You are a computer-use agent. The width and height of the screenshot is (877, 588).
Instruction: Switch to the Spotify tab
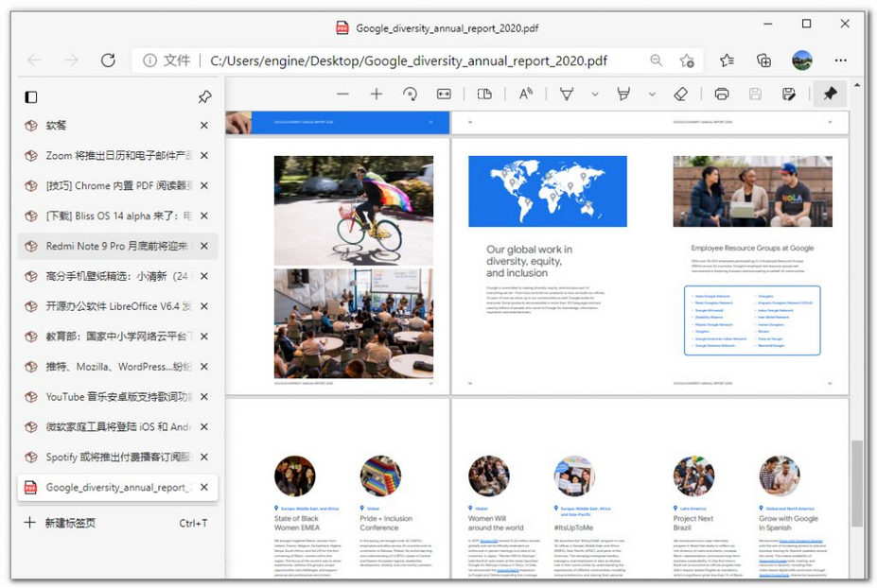pyautogui.click(x=115, y=458)
